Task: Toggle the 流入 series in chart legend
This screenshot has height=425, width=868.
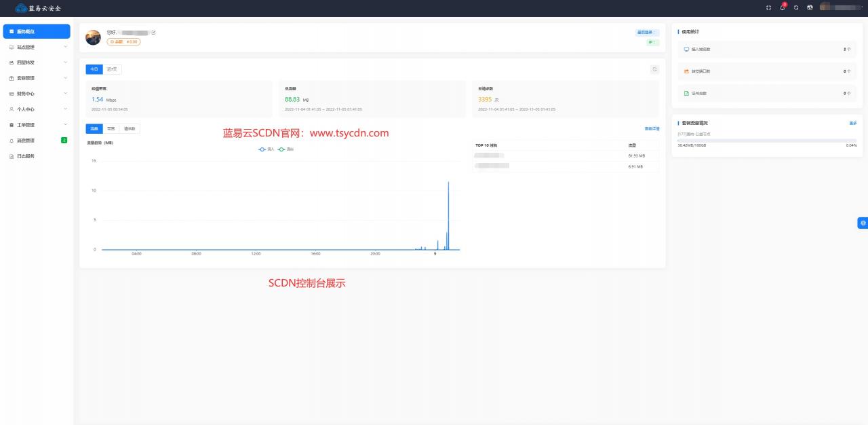Action: [x=267, y=149]
